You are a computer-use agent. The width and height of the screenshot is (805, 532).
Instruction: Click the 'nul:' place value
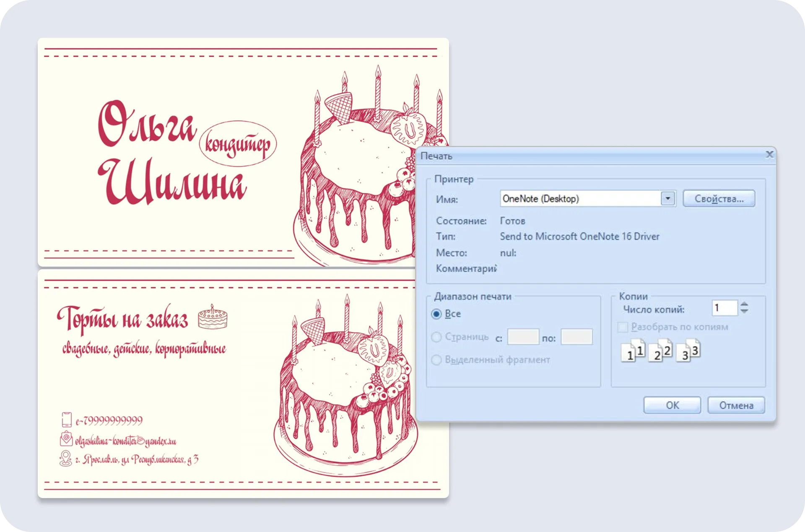click(508, 253)
